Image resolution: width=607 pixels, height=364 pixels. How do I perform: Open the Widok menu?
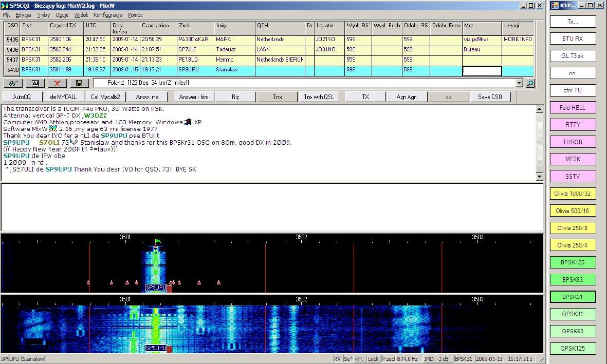tap(81, 15)
